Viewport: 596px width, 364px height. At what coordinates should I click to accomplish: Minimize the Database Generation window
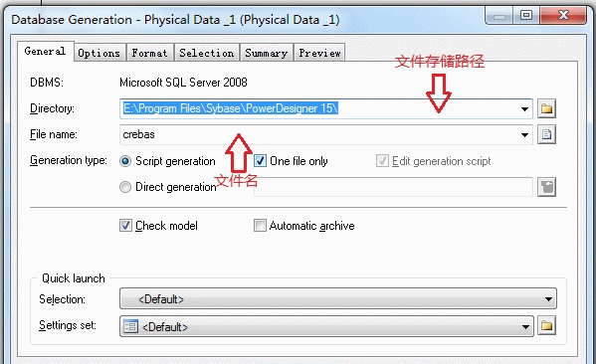point(499,16)
